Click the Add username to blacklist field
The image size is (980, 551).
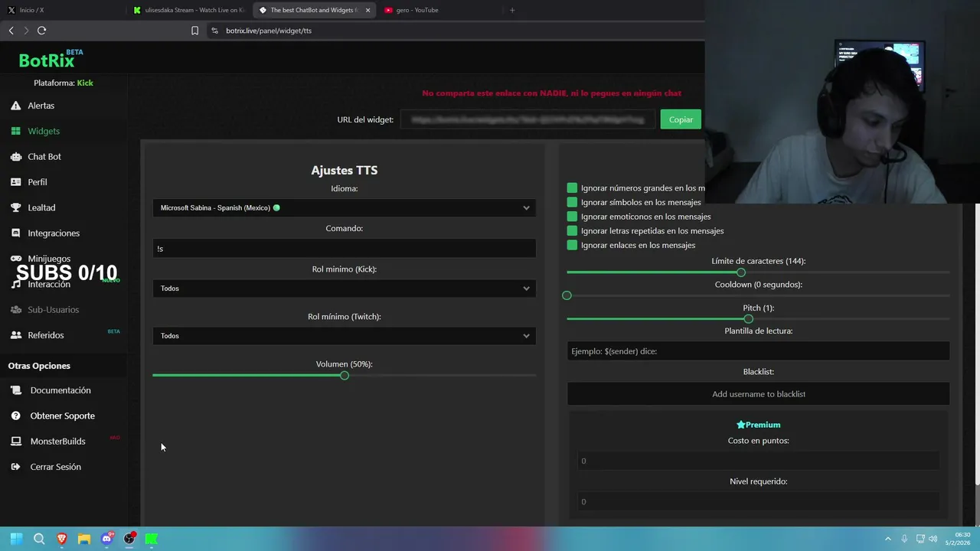click(758, 394)
